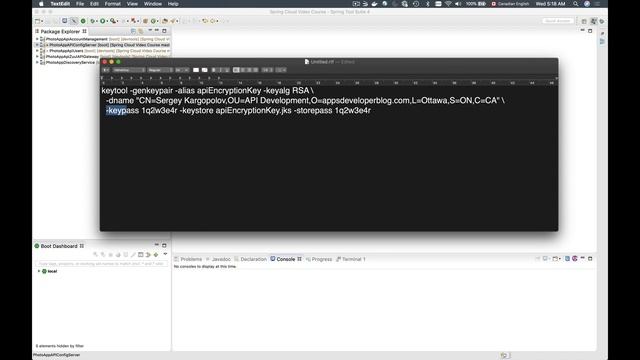This screenshot has width=640, height=360.
Task: Open the TextEdit app menu
Action: pos(60,4)
